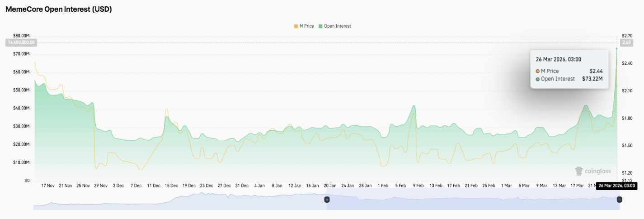
Task: Click the green Open Interest legend swatch
Action: coord(320,26)
